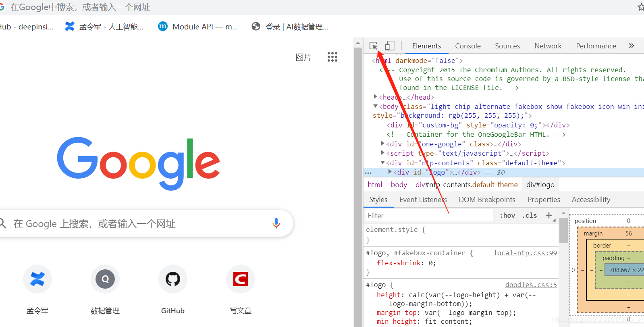Collapse the body element node

coord(376,106)
